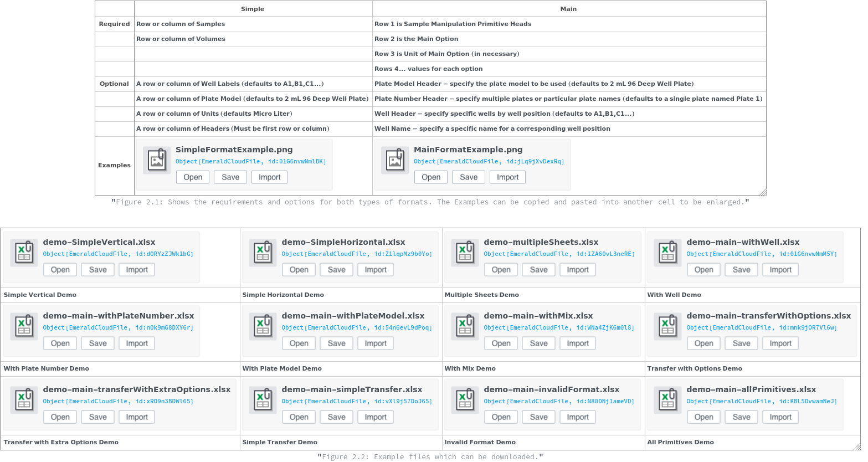Save demo-main-simpleTransfer.xlsx file

(336, 417)
